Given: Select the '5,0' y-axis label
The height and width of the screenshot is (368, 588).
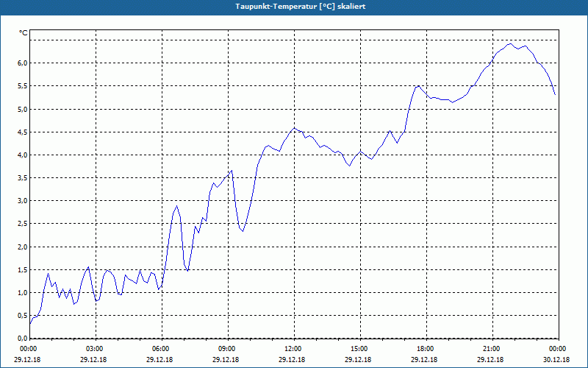Looking at the screenshot, I should 23,109.
